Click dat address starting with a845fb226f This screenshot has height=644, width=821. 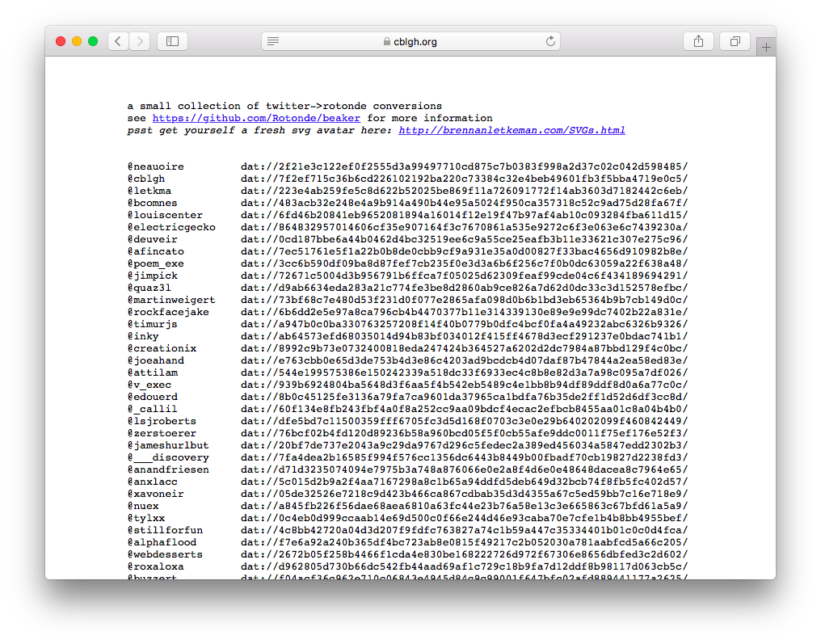(x=465, y=506)
